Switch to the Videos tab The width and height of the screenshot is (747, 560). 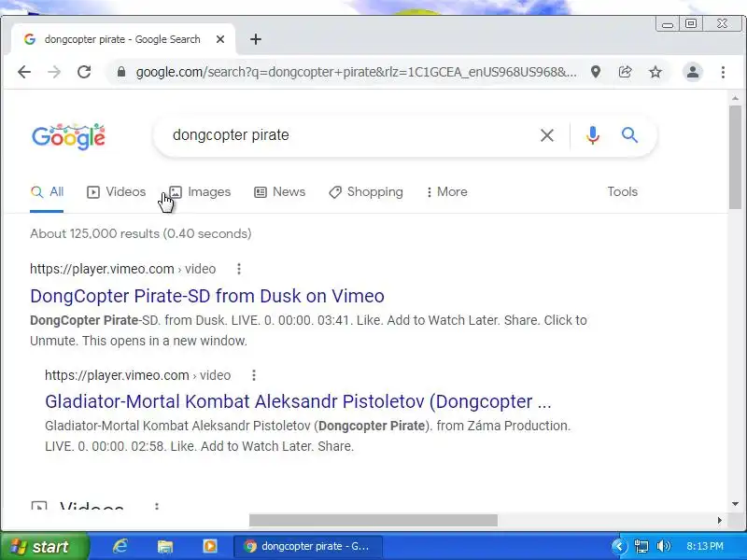116,192
